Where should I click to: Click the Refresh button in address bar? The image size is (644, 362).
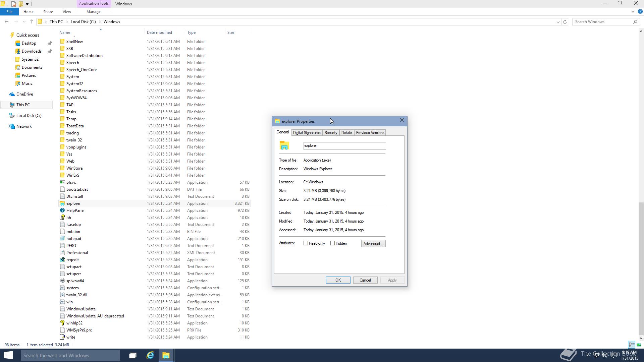565,22
